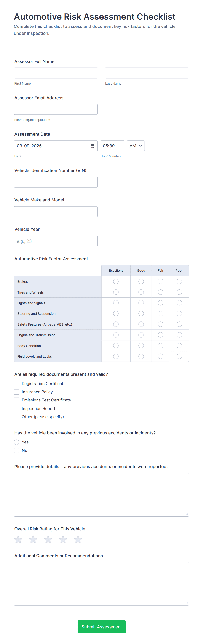Click the VIN input field
The height and width of the screenshot is (644, 201).
coord(56,182)
